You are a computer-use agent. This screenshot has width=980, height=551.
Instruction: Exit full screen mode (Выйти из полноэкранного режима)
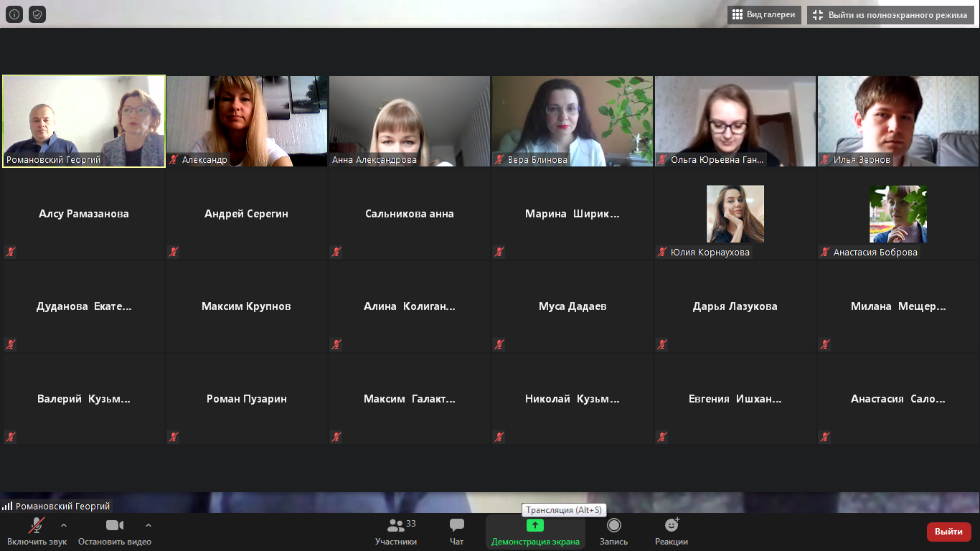[890, 14]
